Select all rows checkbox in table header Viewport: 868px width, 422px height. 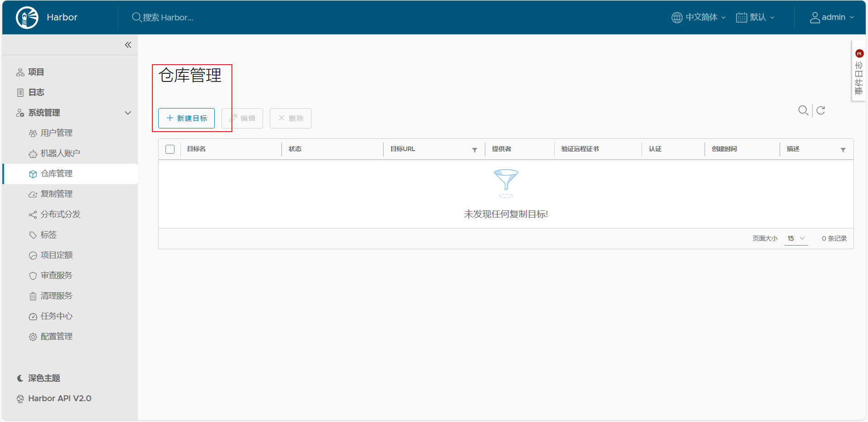click(170, 149)
